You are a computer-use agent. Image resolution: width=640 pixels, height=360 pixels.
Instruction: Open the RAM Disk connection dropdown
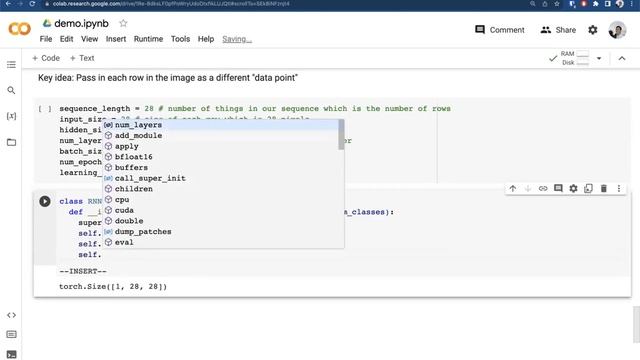[x=599, y=58]
